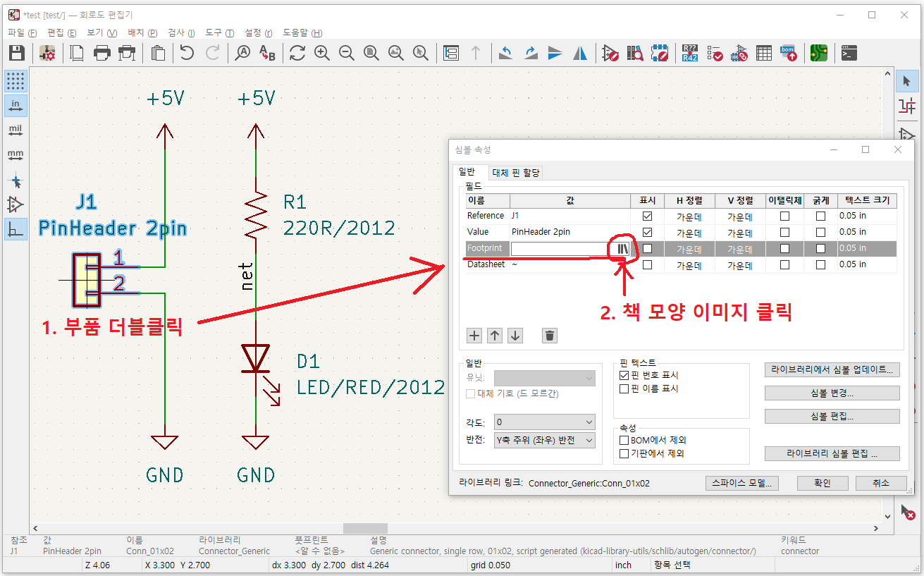Add a new field with plus button

click(x=474, y=336)
